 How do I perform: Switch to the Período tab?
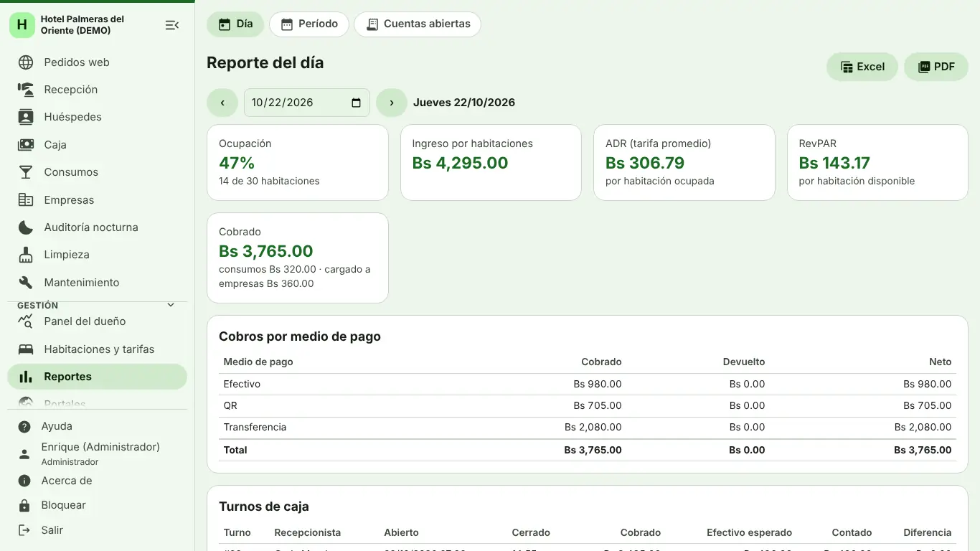coord(309,24)
